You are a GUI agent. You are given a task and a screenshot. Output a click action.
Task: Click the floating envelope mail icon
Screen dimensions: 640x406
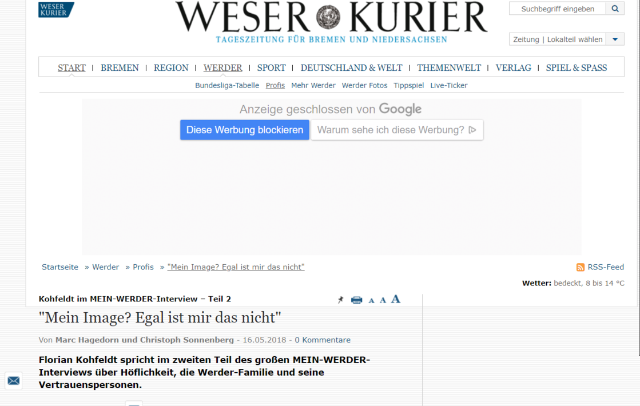(x=13, y=381)
